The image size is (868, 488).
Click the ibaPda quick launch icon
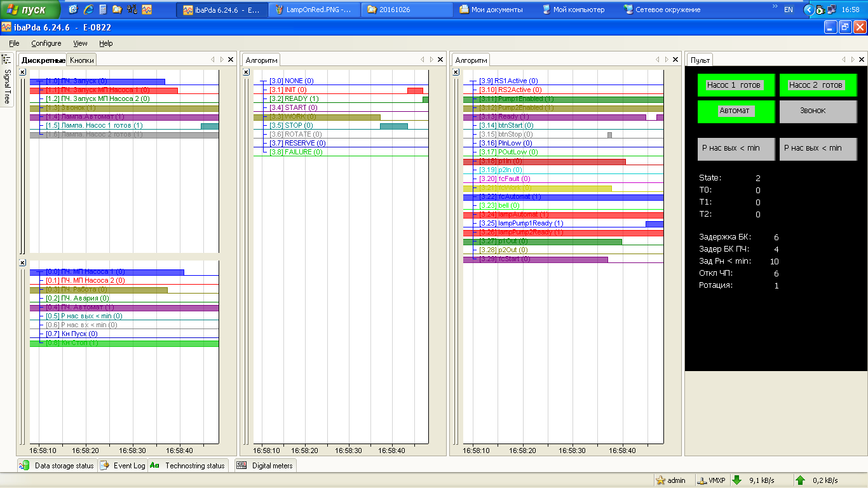(147, 10)
